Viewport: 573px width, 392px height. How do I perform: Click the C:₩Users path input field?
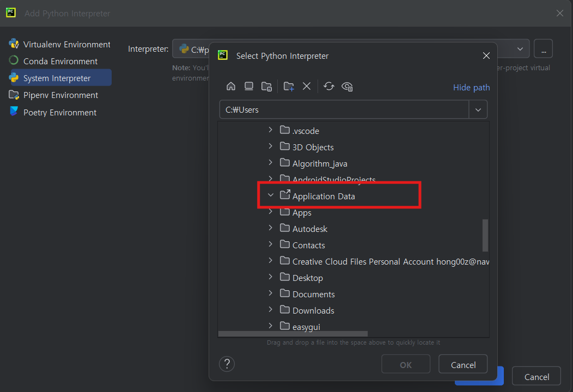344,109
